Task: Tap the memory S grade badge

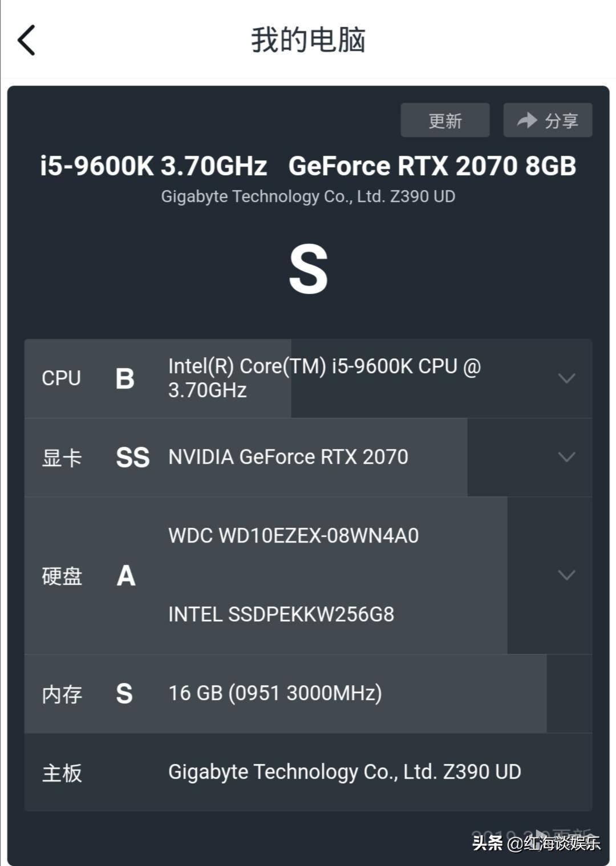Action: (124, 694)
